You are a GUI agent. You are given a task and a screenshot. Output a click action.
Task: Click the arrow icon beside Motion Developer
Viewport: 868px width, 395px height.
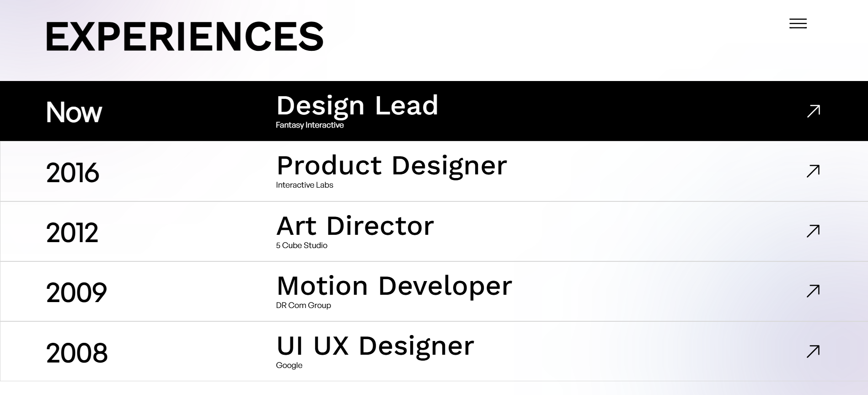tap(813, 291)
